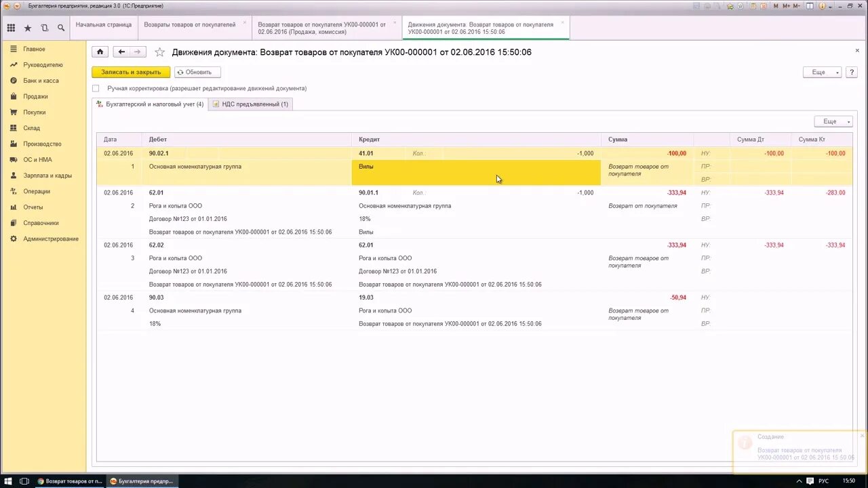Open Task View on taskbar
868x488 pixels.
click(24, 481)
